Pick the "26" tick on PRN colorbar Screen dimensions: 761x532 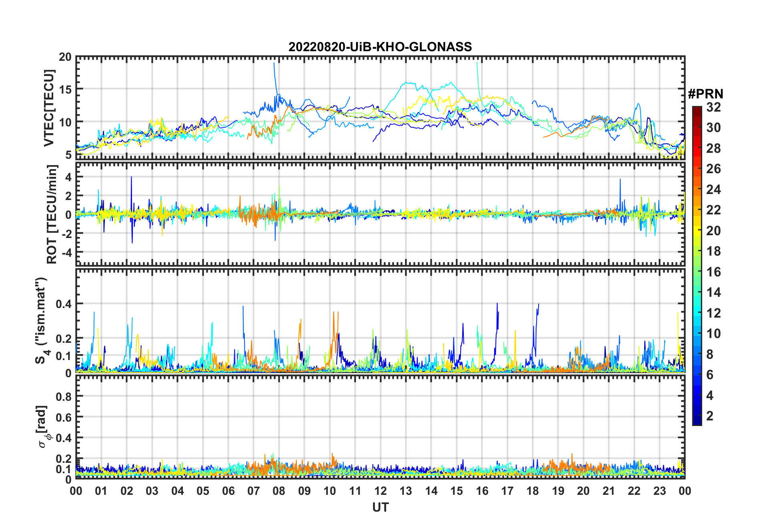[713, 169]
